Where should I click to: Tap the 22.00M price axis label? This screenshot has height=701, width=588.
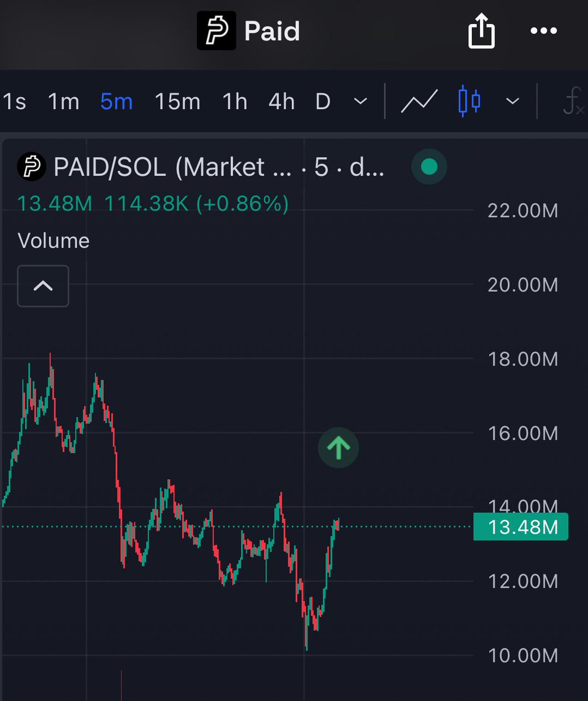click(x=523, y=210)
